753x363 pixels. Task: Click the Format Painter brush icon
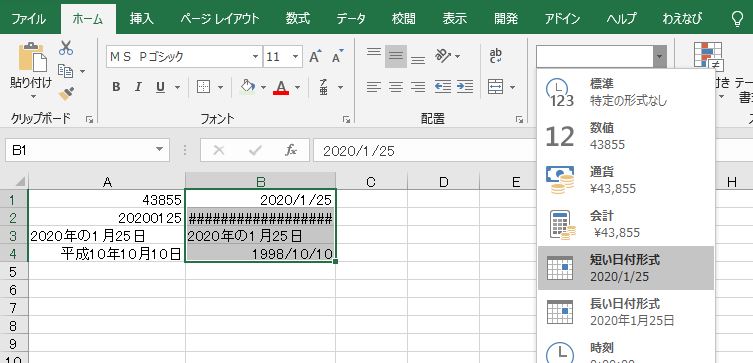(x=66, y=93)
